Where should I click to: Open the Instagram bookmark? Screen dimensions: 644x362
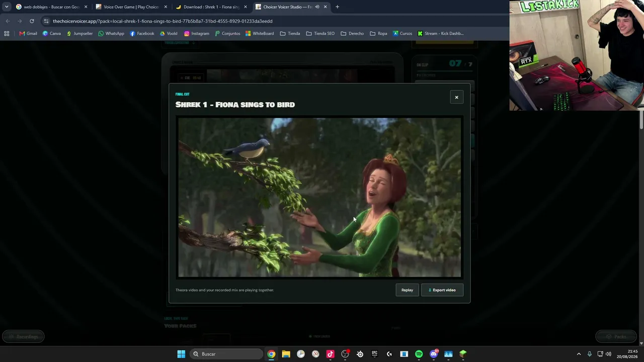pyautogui.click(x=196, y=34)
